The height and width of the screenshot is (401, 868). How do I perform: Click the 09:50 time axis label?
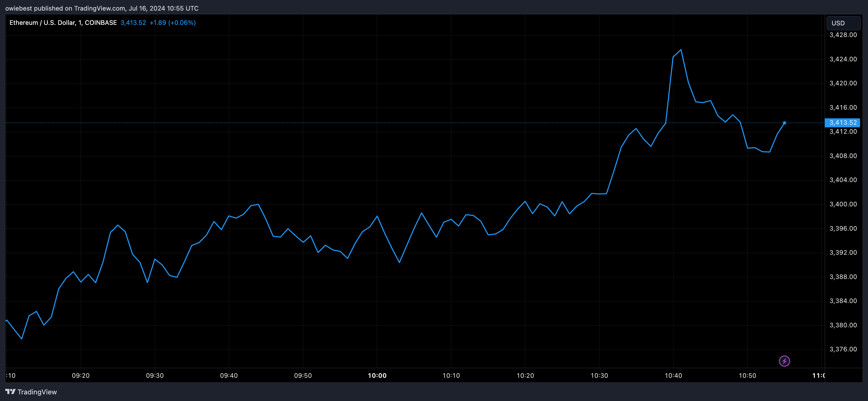pyautogui.click(x=303, y=375)
